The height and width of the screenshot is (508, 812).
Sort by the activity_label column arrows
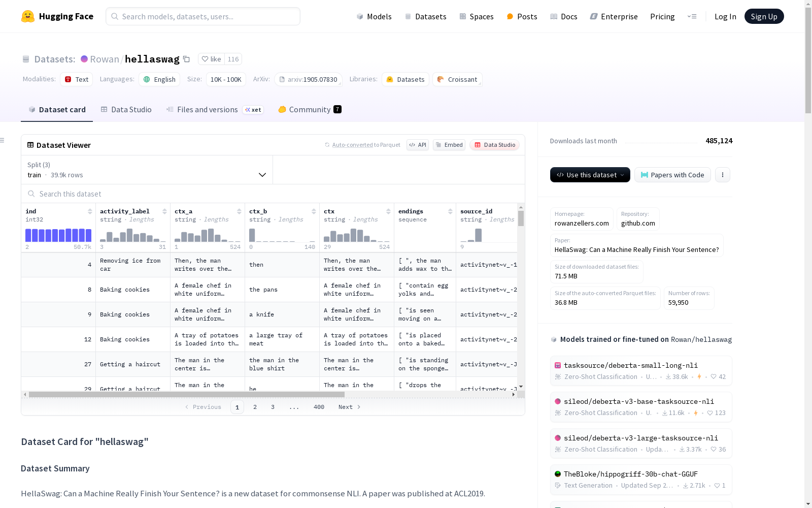tap(164, 211)
